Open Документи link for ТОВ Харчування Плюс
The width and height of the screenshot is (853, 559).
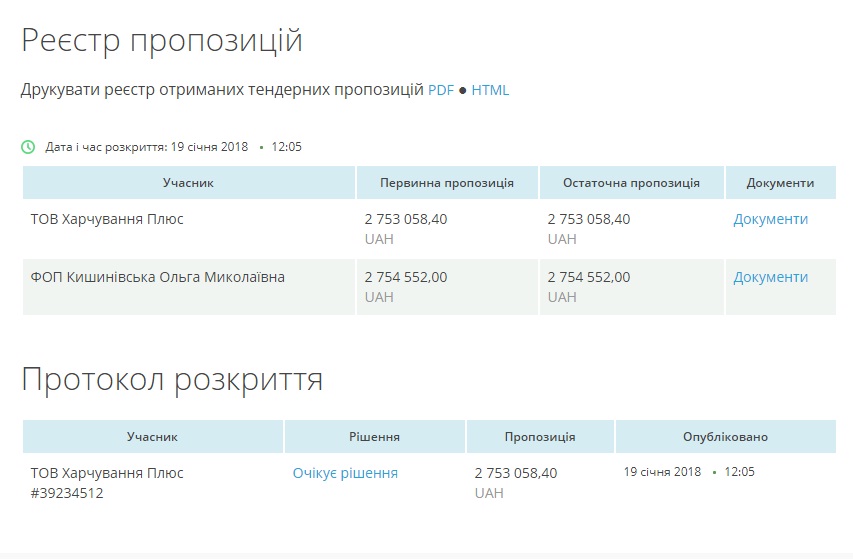770,219
